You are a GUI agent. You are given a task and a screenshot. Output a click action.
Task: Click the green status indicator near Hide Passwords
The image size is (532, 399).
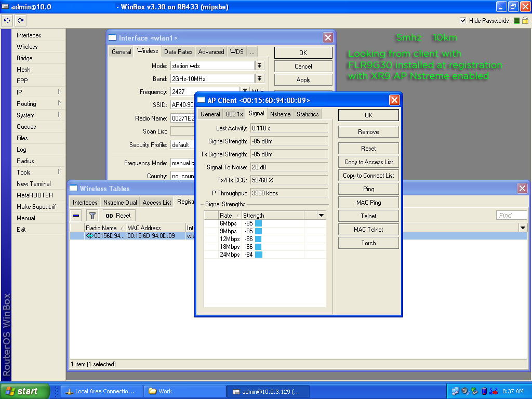pyautogui.click(x=517, y=21)
